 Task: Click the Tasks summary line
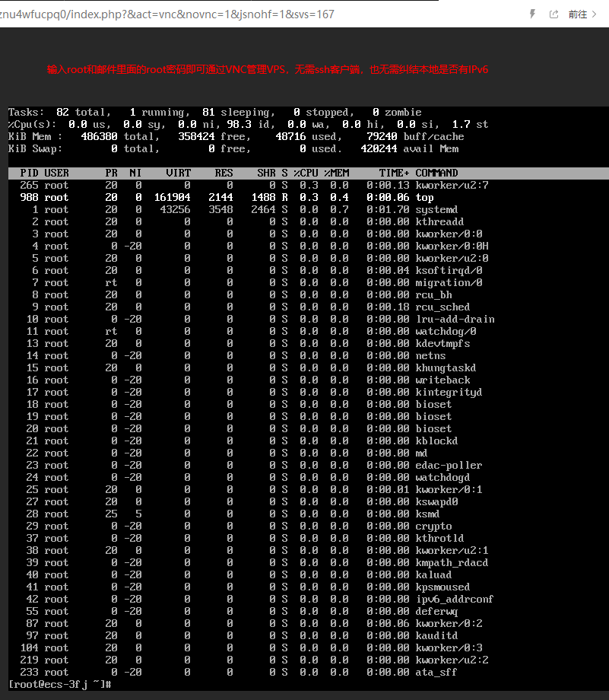(214, 112)
